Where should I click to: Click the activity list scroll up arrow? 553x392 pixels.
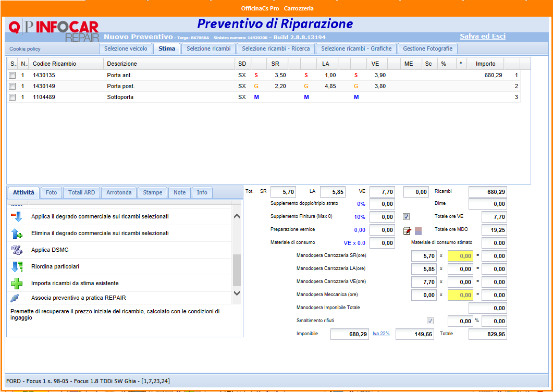tap(237, 216)
